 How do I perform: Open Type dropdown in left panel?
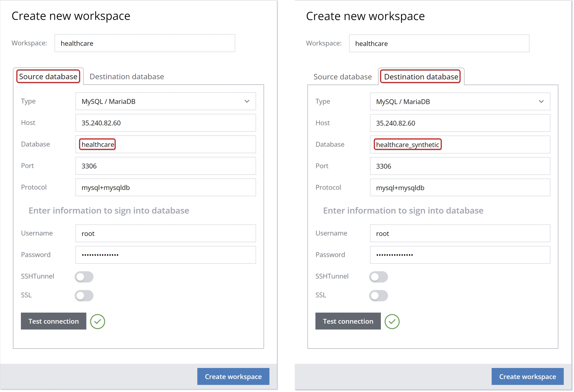click(166, 101)
